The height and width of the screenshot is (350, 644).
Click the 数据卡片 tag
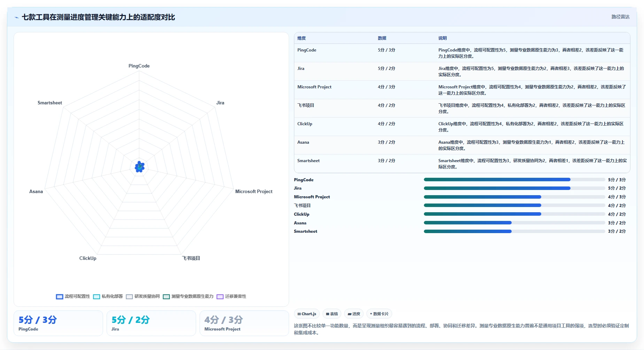pos(379,314)
